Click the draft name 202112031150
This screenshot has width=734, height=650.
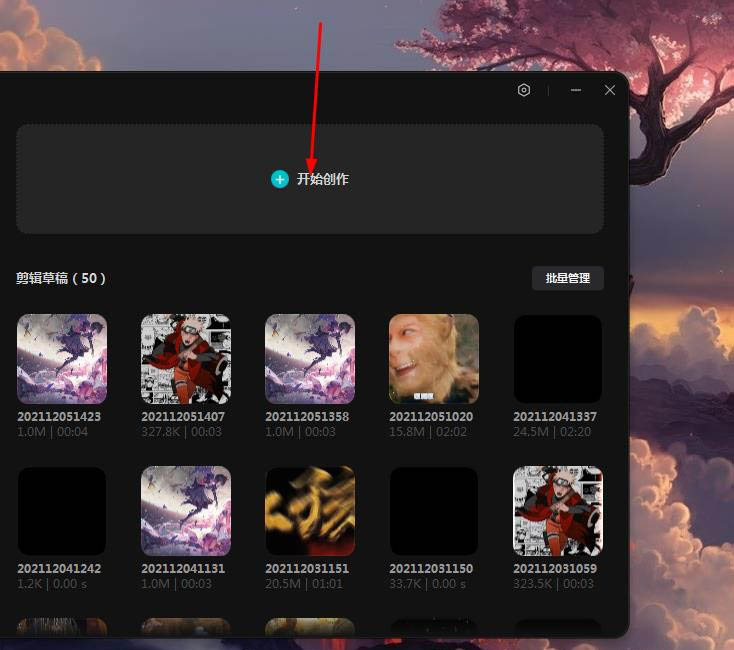click(x=431, y=569)
